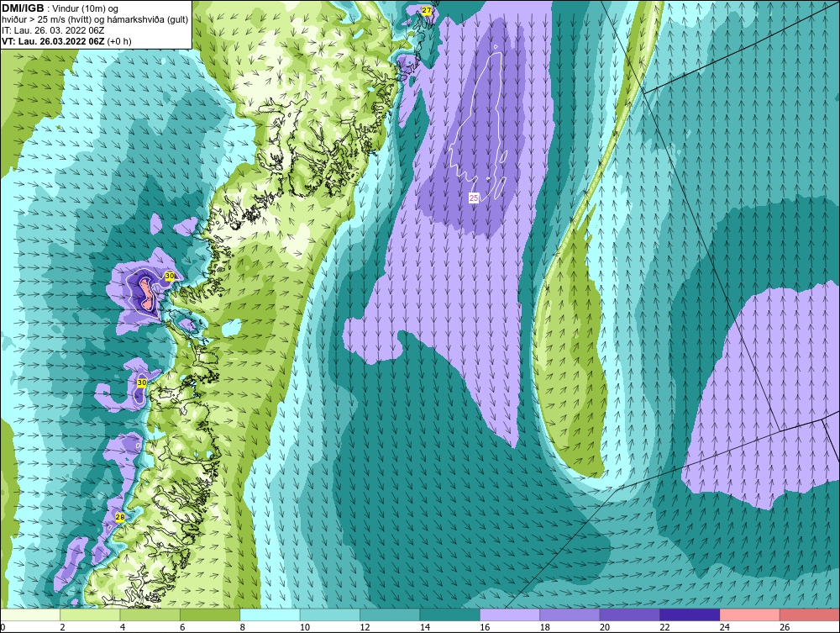
Task: Click the yellow 28 gust label
Action: point(120,517)
